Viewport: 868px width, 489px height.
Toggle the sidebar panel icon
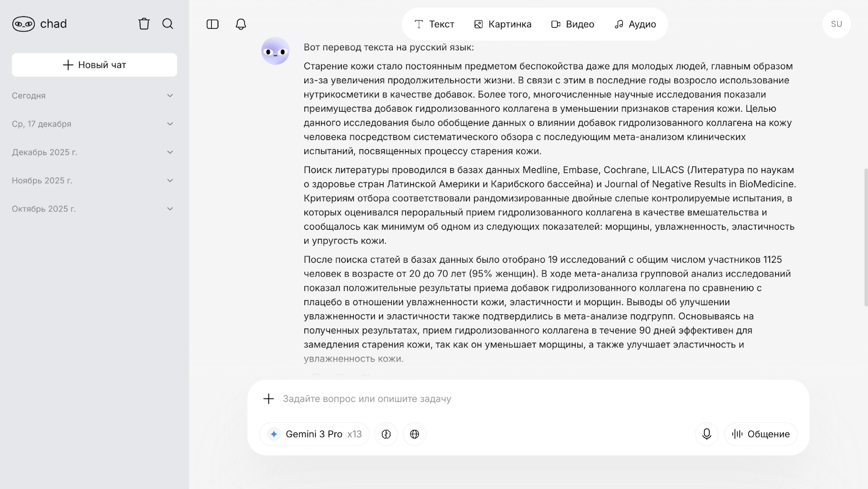[x=213, y=24]
